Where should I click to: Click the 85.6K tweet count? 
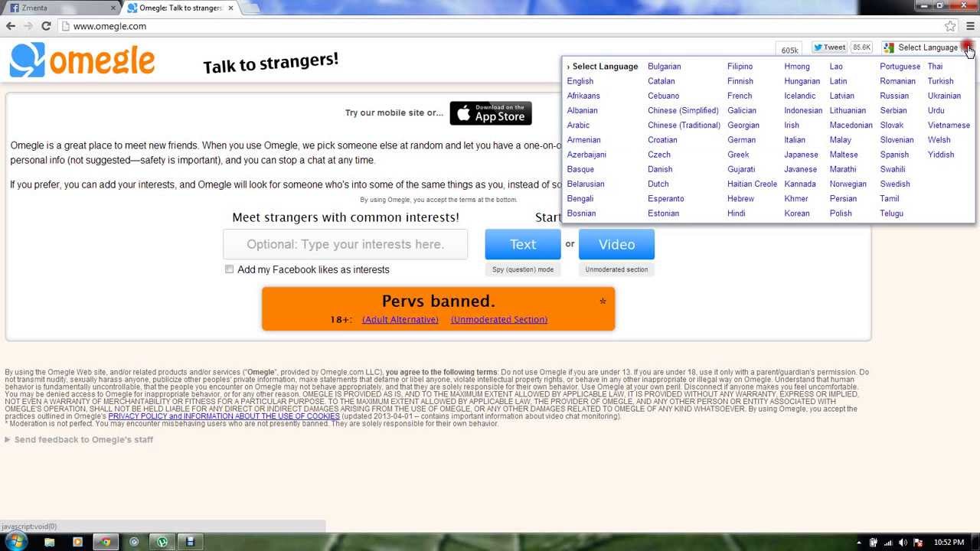tap(861, 47)
